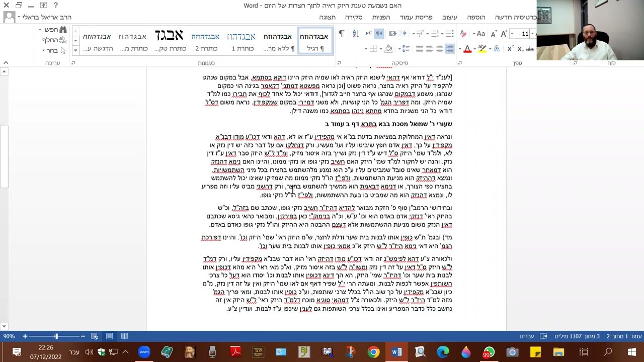Viewport: 644px width, 362px height.
Task: Open the font size dropdown
Action: (x=512, y=34)
